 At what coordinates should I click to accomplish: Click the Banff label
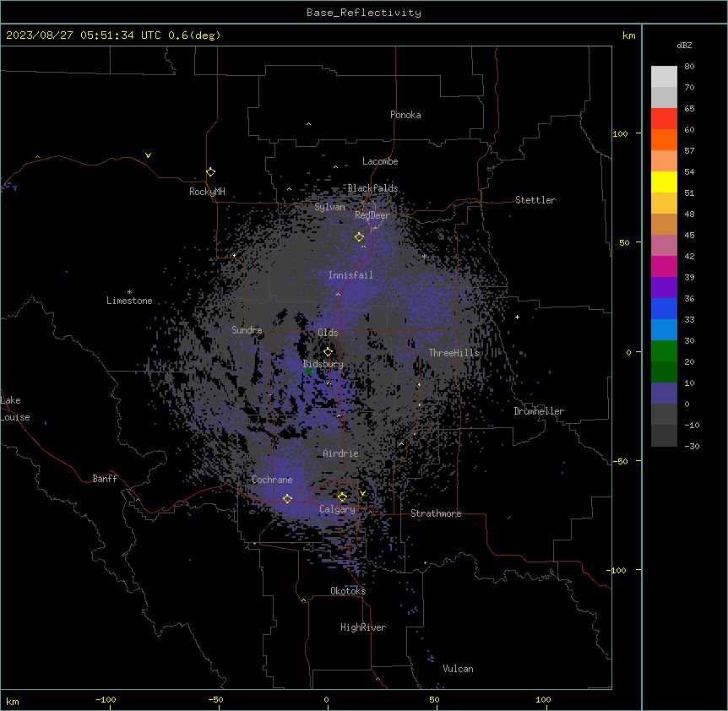(x=105, y=479)
